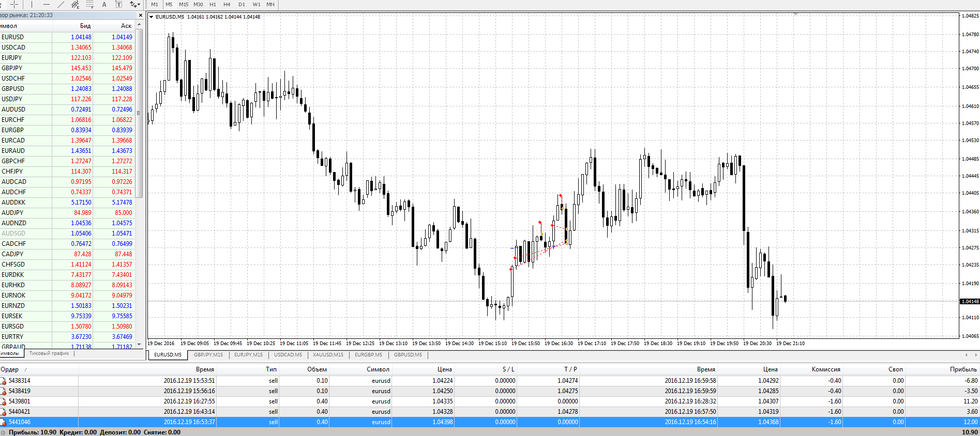Image resolution: width=980 pixels, height=436 pixels.
Task: Close the Market Watch panel
Action: tap(140, 15)
